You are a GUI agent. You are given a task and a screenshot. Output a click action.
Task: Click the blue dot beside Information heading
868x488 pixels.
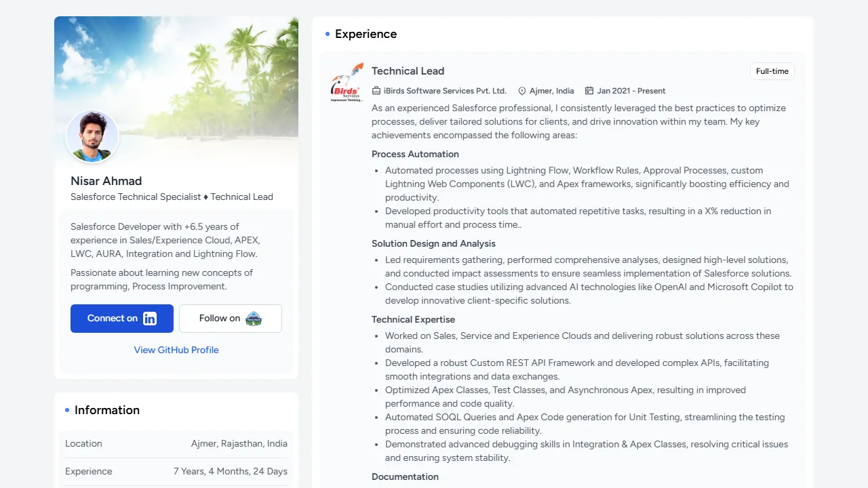pos(66,409)
